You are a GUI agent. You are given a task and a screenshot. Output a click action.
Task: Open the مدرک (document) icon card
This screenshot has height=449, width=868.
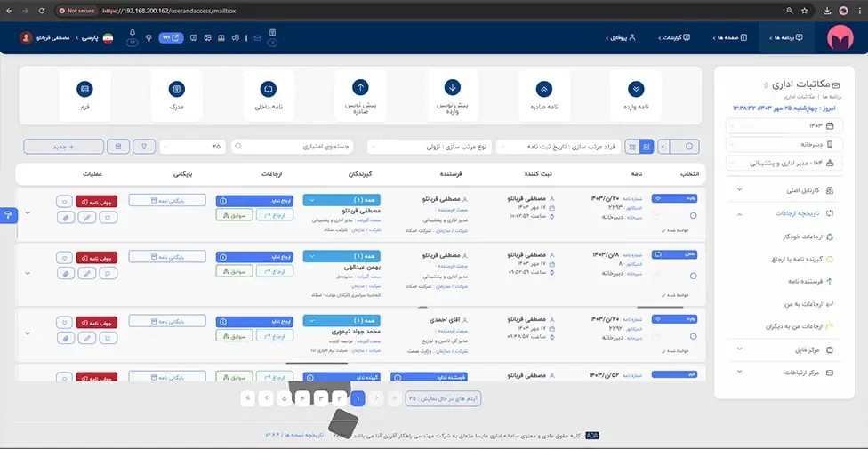[177, 95]
